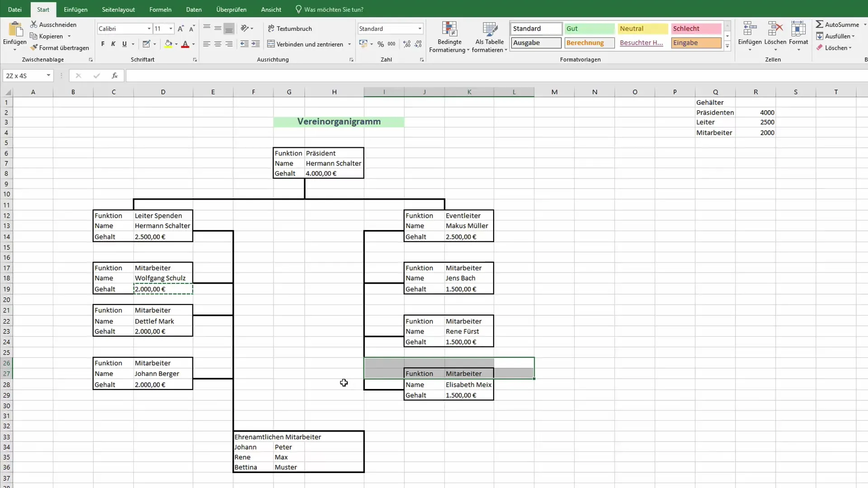The width and height of the screenshot is (868, 488).
Task: Open the Ansicht tab
Action: 271,9
